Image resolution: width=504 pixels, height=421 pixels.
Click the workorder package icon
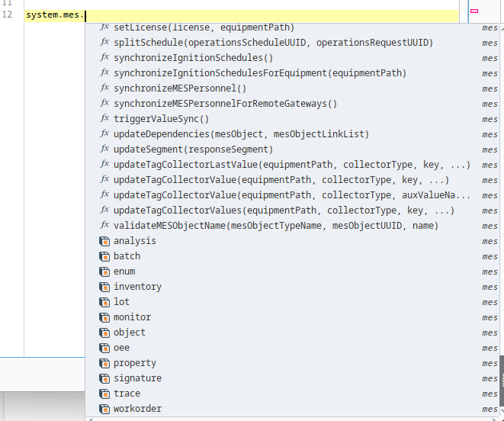click(104, 409)
